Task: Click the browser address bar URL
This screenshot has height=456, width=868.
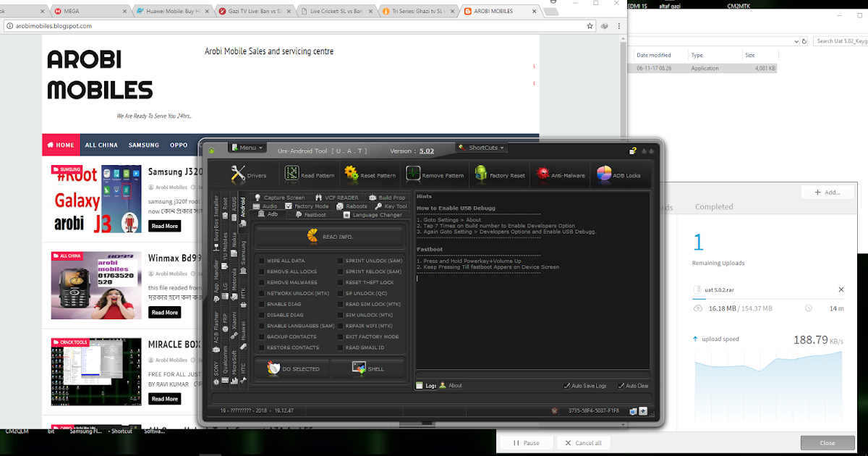Action: pos(54,25)
